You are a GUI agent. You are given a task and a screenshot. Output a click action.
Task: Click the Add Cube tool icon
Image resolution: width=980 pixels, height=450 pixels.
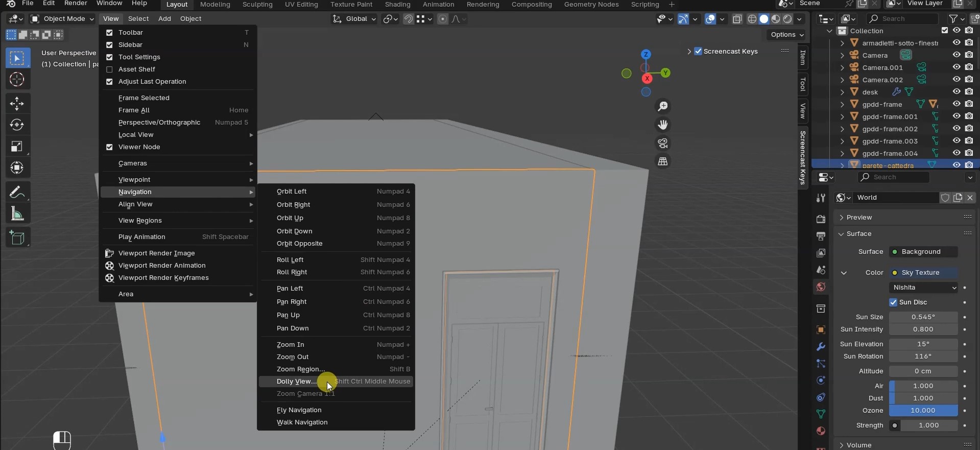[x=17, y=238]
